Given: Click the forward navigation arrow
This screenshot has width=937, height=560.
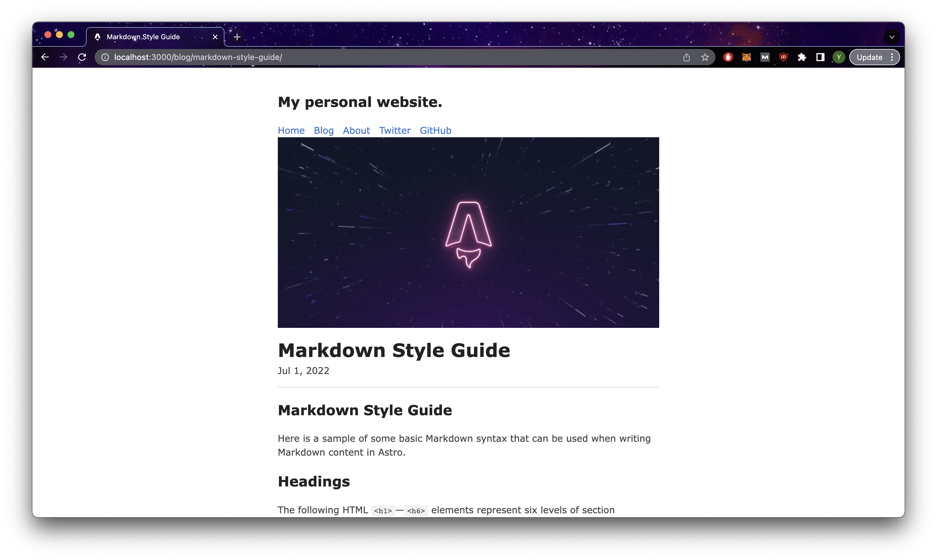Looking at the screenshot, I should point(63,57).
